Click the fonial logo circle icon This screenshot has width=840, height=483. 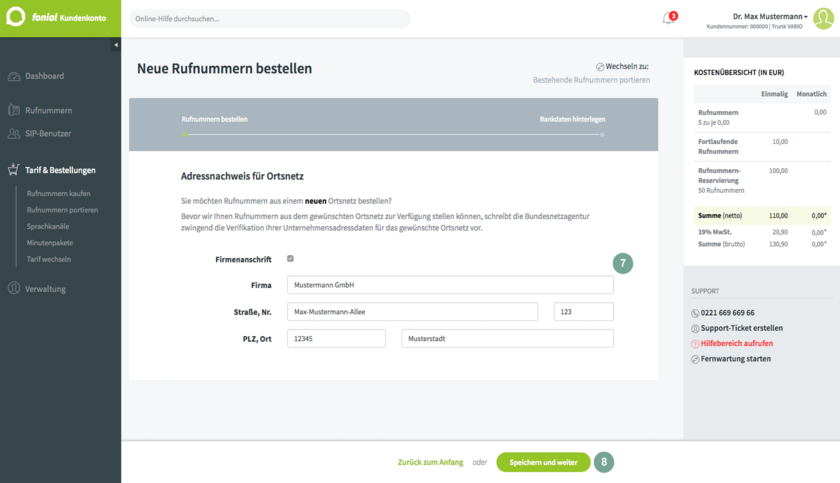pos(16,17)
